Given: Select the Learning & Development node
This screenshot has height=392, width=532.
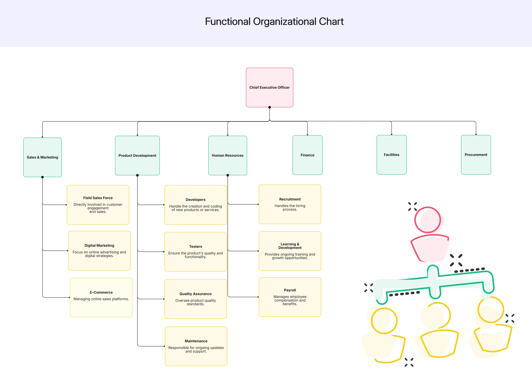Looking at the screenshot, I should pos(290,251).
